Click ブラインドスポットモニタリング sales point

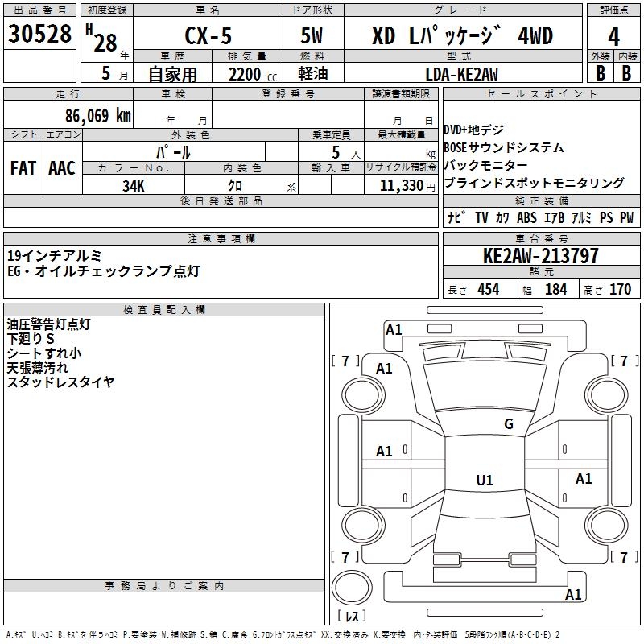534,183
